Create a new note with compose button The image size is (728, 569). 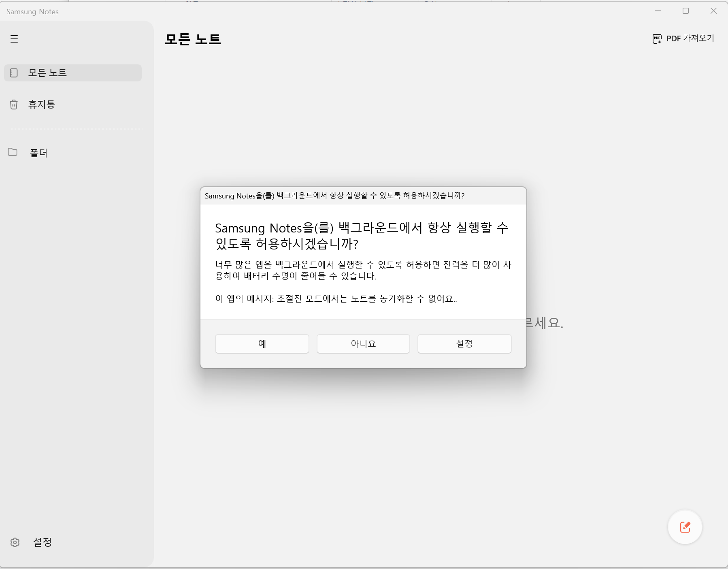coord(685,527)
